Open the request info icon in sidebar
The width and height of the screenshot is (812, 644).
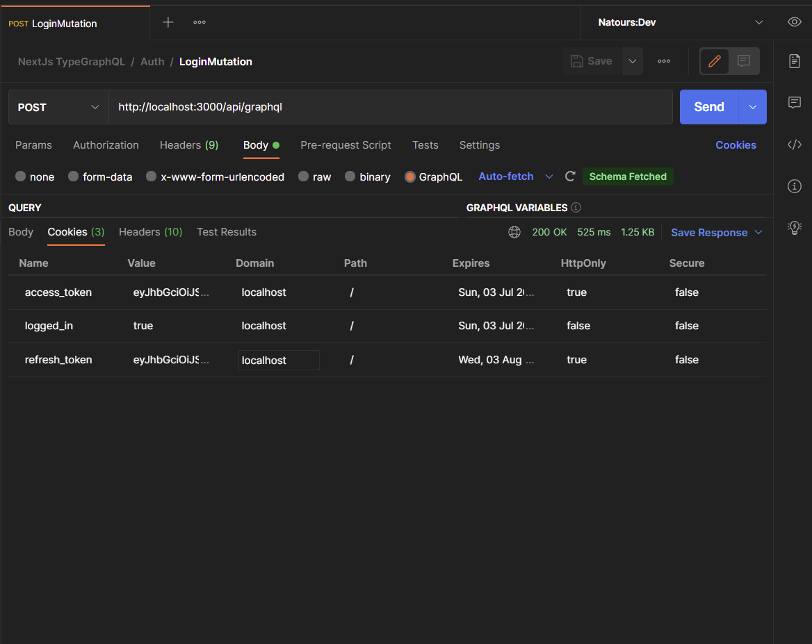795,186
